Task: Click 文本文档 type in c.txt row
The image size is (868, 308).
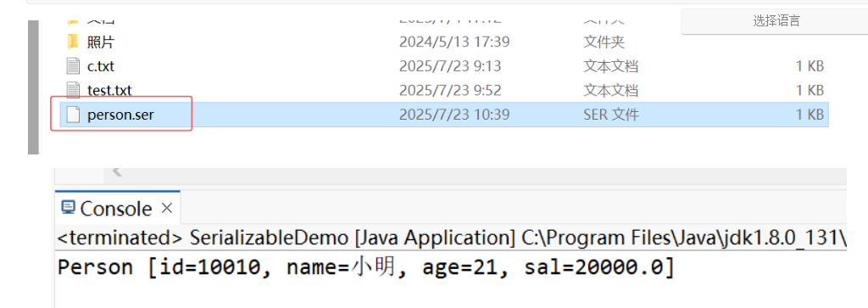Action: point(610,66)
